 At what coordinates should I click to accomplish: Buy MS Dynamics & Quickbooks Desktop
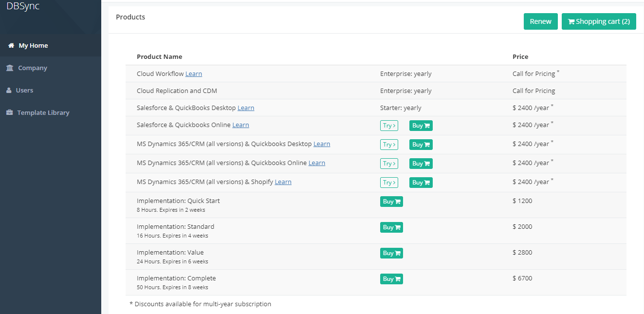point(421,145)
